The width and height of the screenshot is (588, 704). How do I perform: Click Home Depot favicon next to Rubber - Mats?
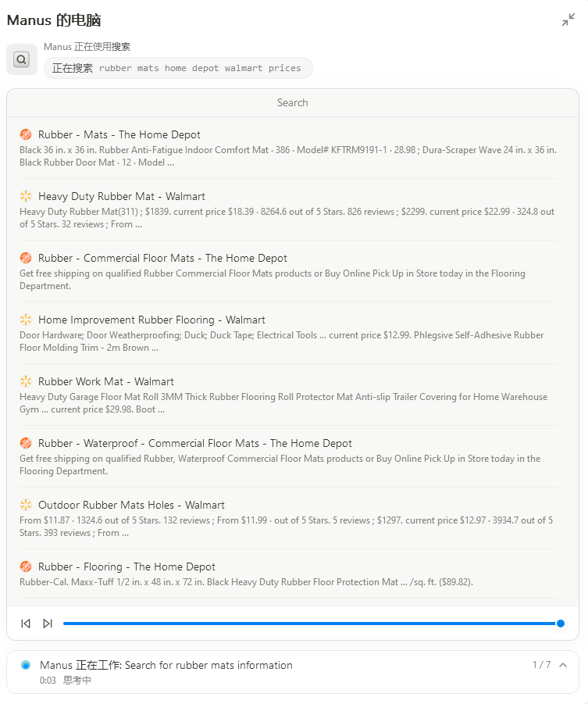coord(26,134)
